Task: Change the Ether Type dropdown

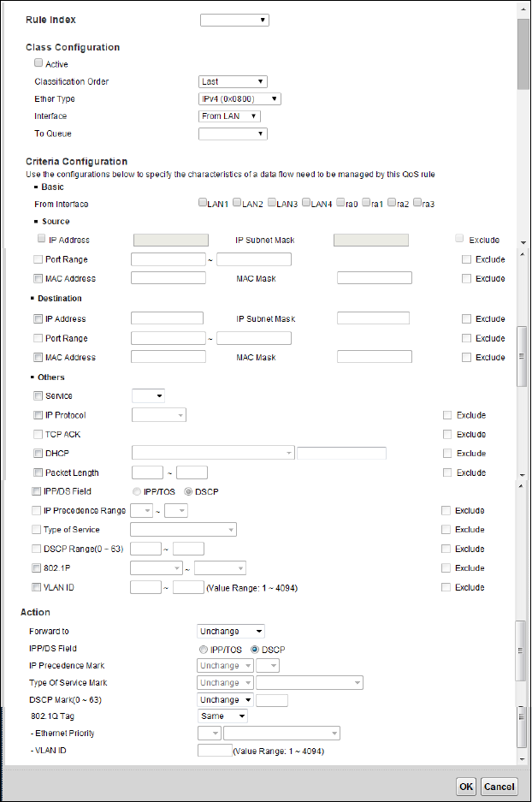Action: click(x=239, y=98)
